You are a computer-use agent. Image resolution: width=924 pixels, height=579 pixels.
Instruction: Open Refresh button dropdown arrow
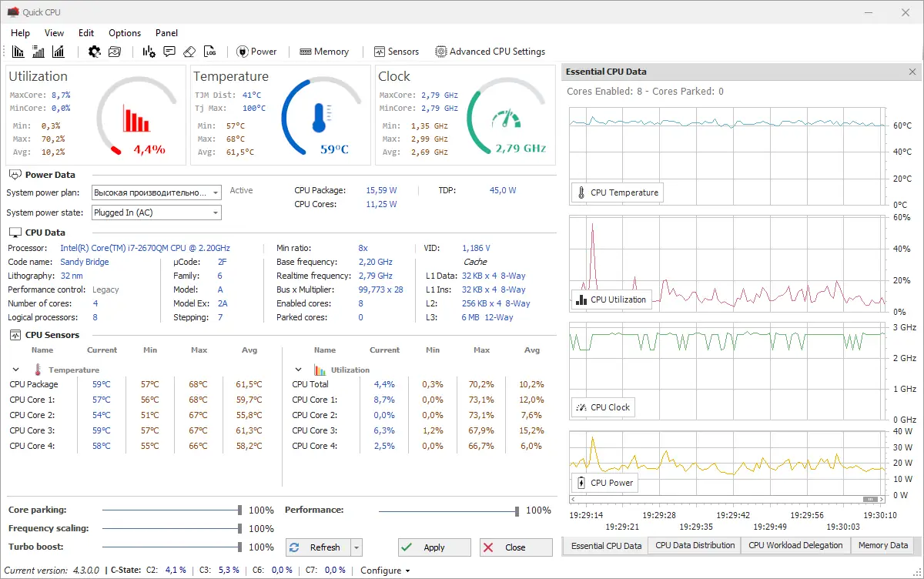(356, 547)
